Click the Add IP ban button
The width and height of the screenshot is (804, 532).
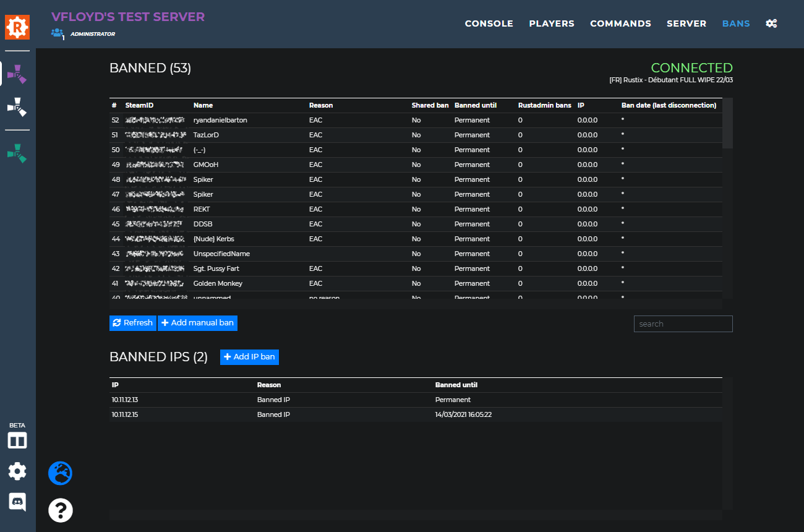click(x=249, y=357)
